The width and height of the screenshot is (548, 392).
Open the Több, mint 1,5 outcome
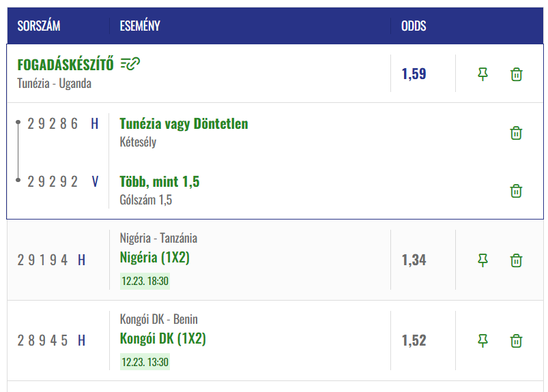159,182
